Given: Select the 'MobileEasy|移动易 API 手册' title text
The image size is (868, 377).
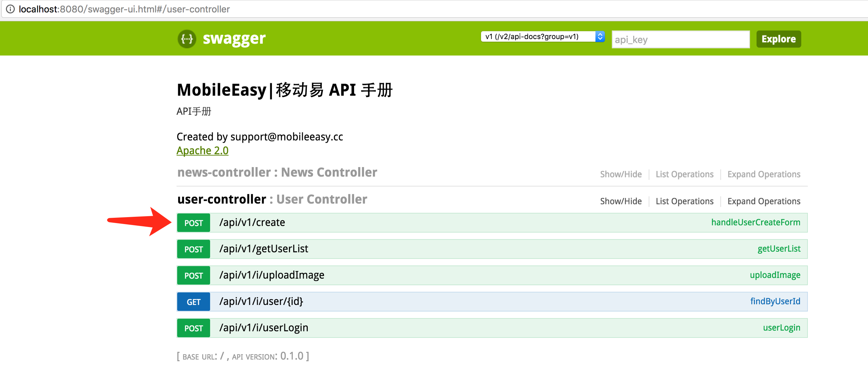Looking at the screenshot, I should coord(284,90).
